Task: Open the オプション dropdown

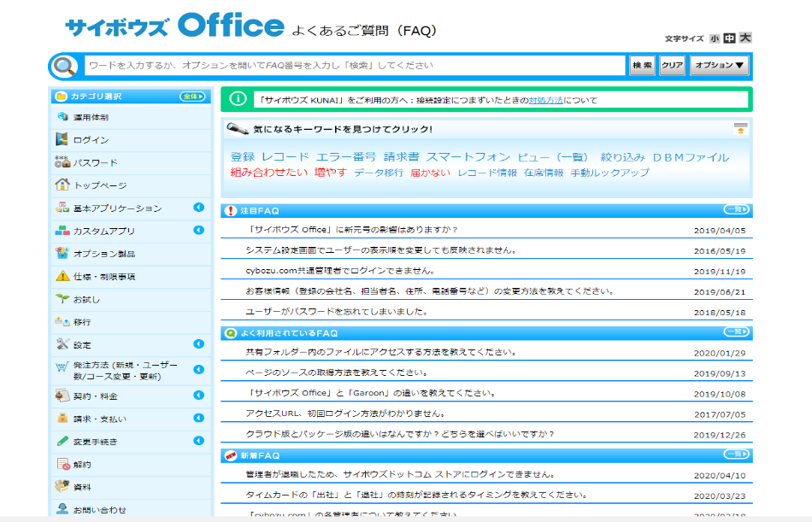Action: pyautogui.click(x=719, y=66)
